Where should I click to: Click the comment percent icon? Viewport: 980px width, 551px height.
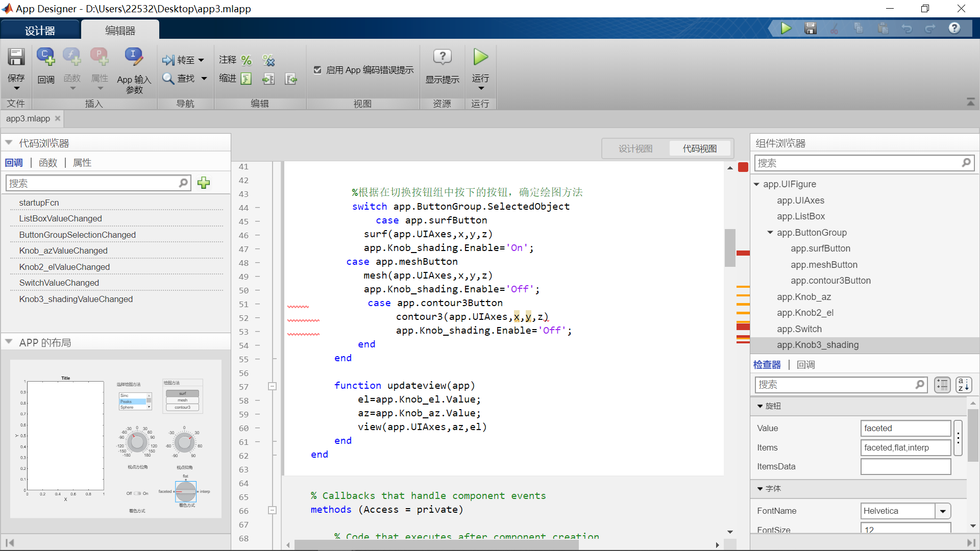pos(247,60)
